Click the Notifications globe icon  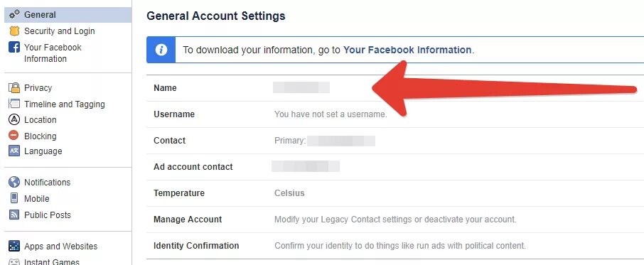14,182
